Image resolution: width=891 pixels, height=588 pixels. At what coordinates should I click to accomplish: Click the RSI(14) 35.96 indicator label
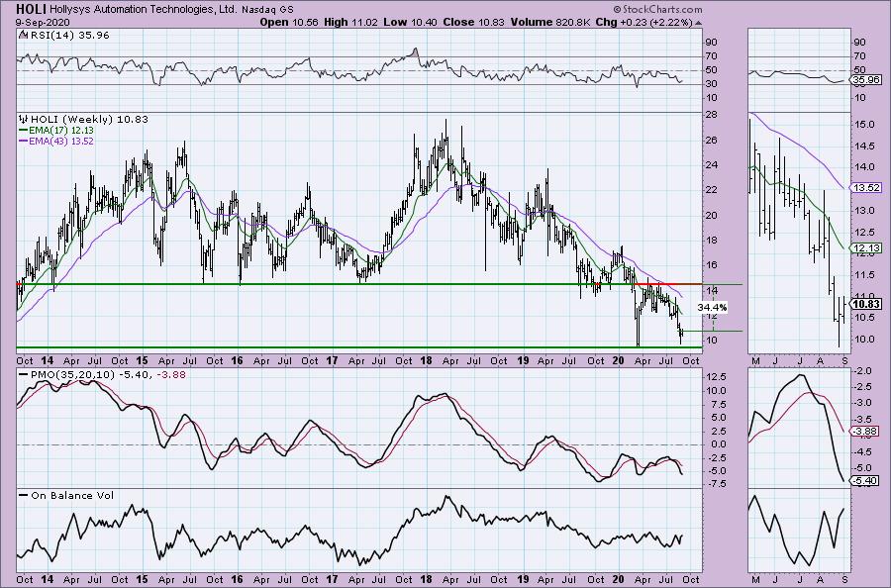tap(64, 35)
